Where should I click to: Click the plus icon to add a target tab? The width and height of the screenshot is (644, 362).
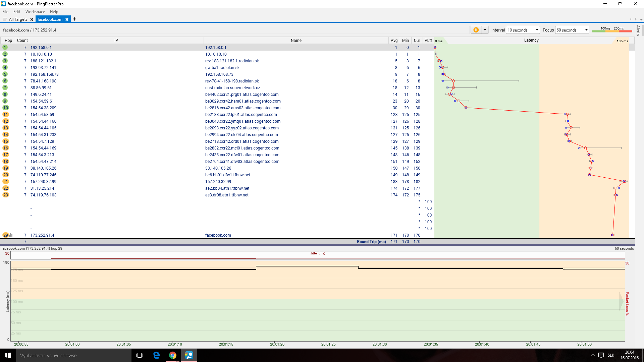click(x=74, y=19)
